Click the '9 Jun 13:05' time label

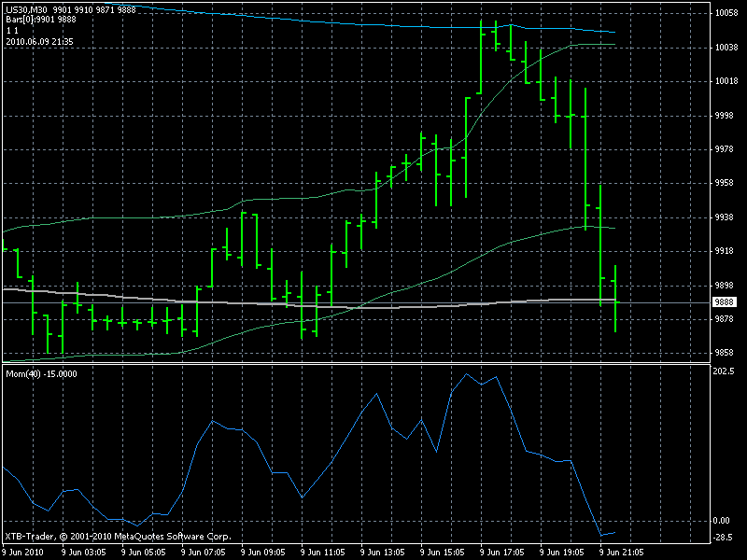[383, 553]
